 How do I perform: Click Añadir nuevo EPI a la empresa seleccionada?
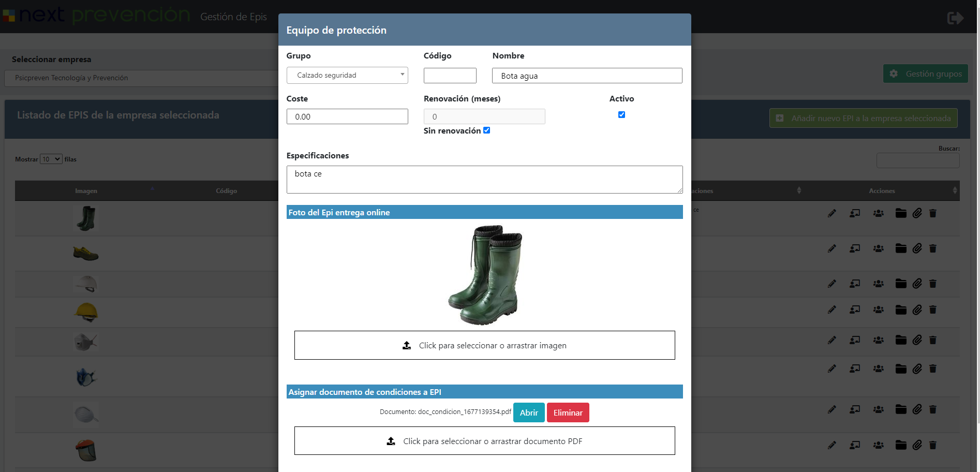[864, 118]
